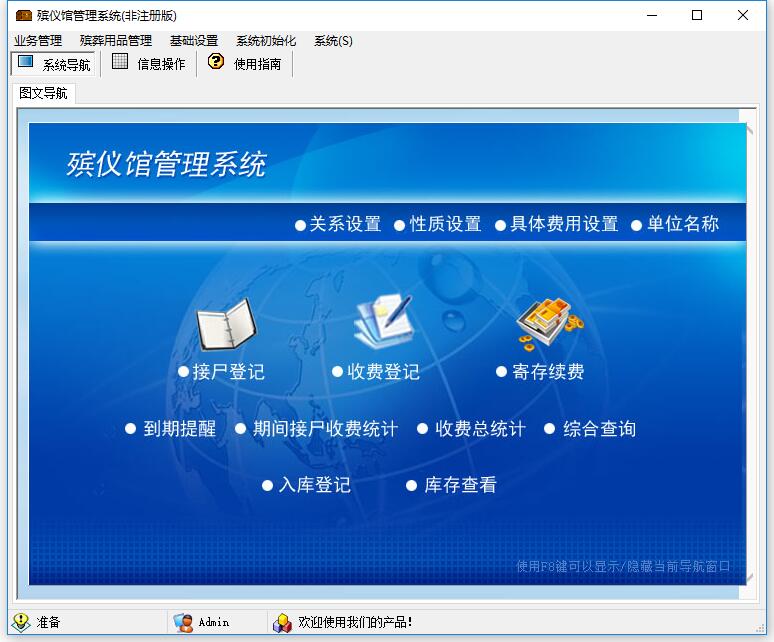This screenshot has width=774, height=642.
Task: Open the 系统初始化 menu
Action: click(266, 40)
